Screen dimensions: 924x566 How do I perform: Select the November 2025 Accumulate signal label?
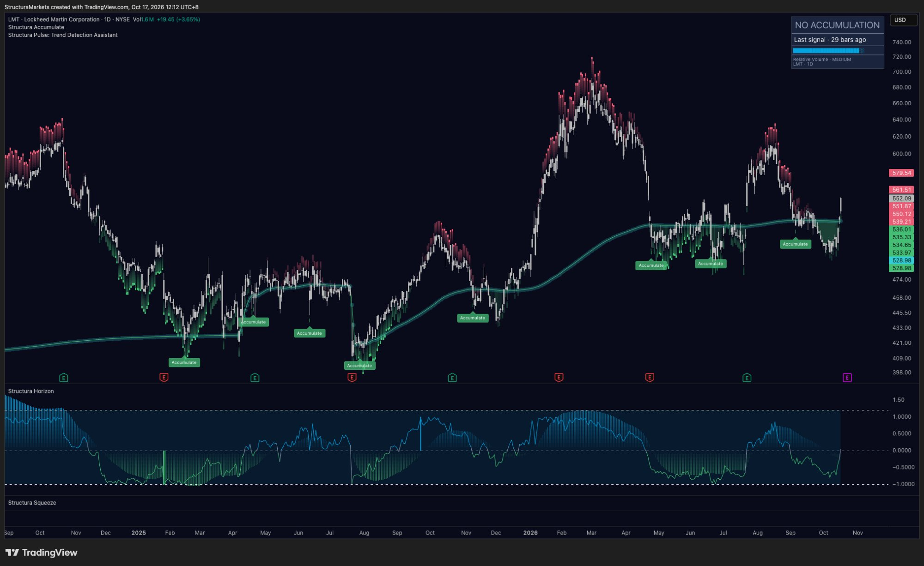point(473,318)
